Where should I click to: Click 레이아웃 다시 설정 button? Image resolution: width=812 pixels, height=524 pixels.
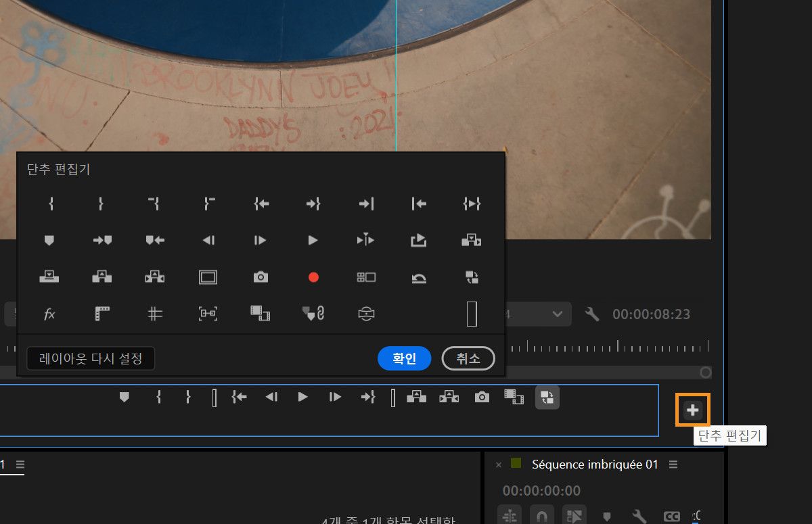click(91, 358)
